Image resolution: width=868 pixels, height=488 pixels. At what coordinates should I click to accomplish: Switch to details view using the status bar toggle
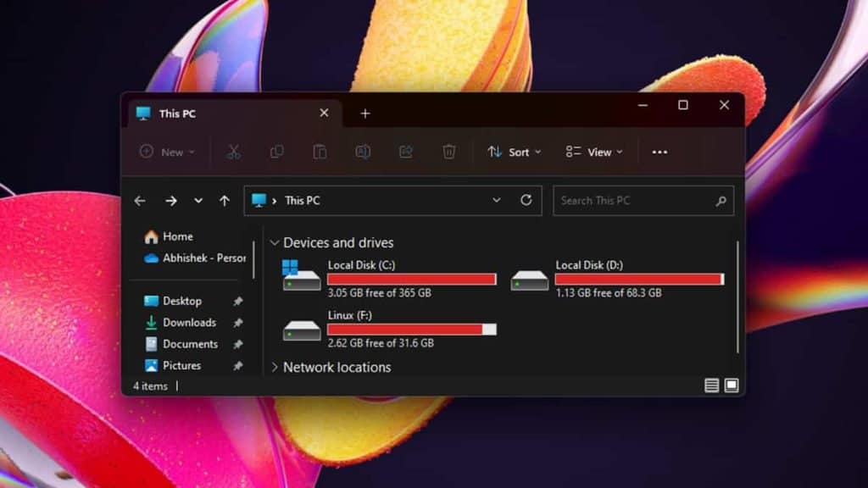pos(710,385)
